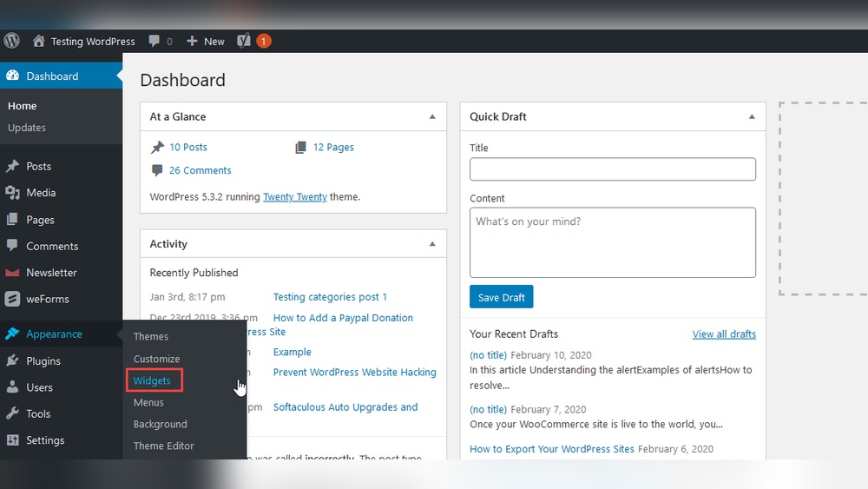
Task: Select Home under Dashboard
Action: (23, 106)
